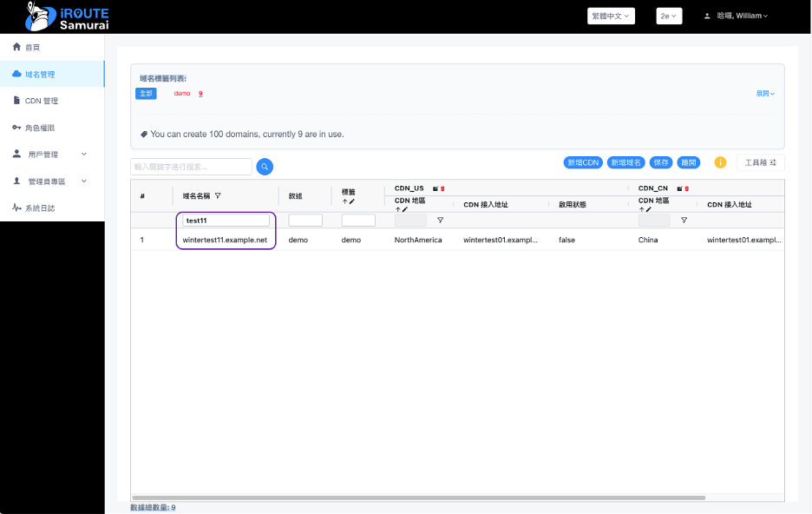The image size is (812, 514).
Task: Click the filter funnel in CDN_CN region column
Action: 684,221
